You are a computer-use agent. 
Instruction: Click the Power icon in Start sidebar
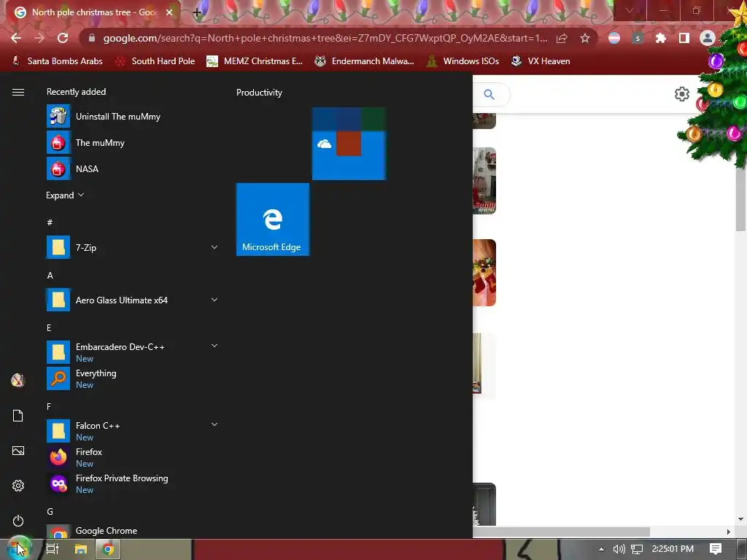tap(18, 521)
